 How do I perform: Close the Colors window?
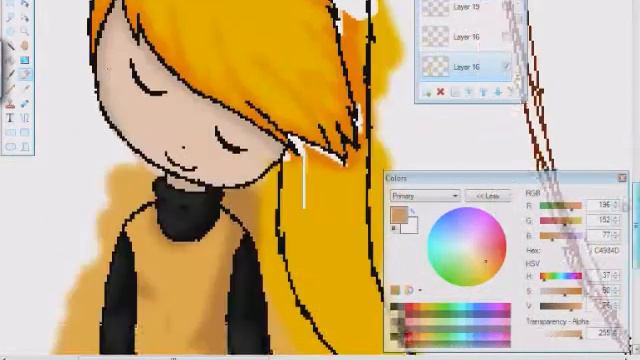point(622,178)
